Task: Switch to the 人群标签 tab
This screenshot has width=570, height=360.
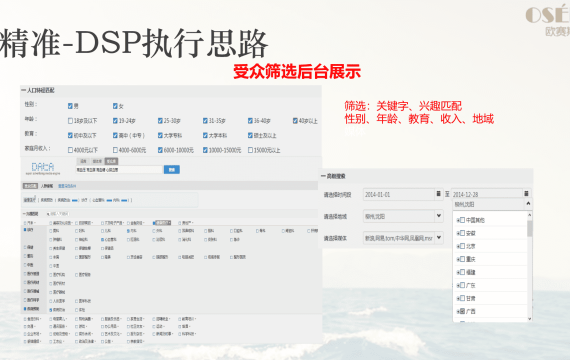Action: point(47,186)
